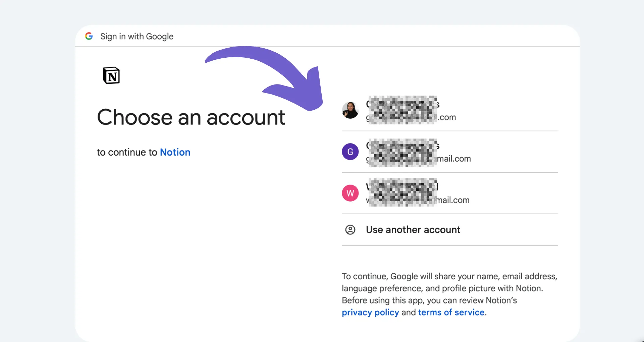Click Use another account
This screenshot has height=342, width=644.
tap(450, 230)
